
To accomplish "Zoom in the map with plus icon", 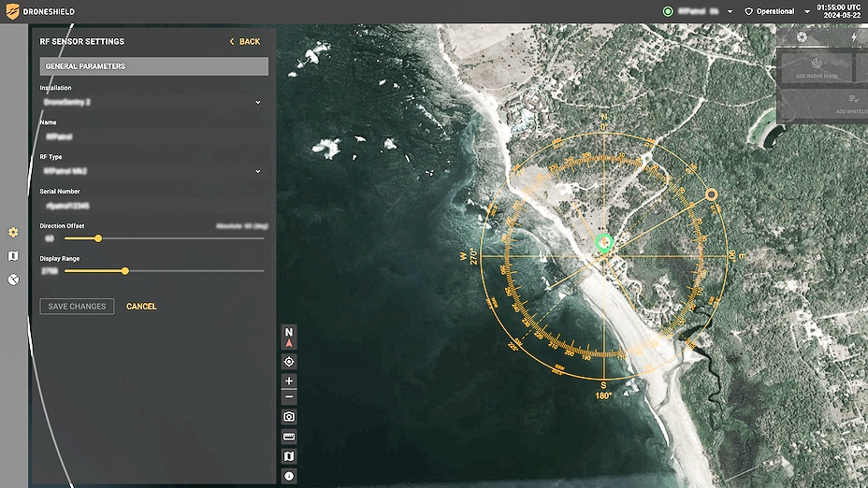I will click(x=289, y=381).
